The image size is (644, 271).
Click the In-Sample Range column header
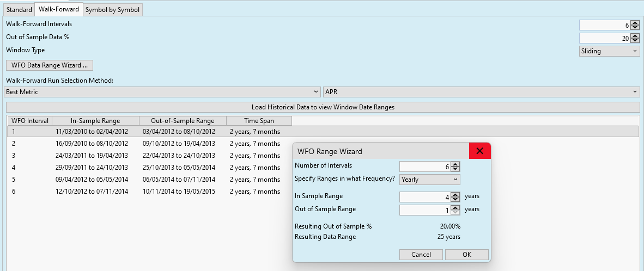point(95,121)
